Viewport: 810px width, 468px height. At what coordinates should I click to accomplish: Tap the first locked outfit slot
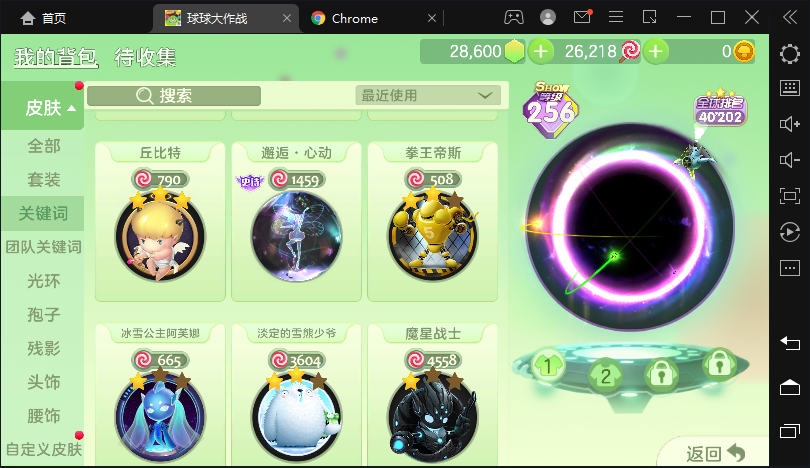661,373
